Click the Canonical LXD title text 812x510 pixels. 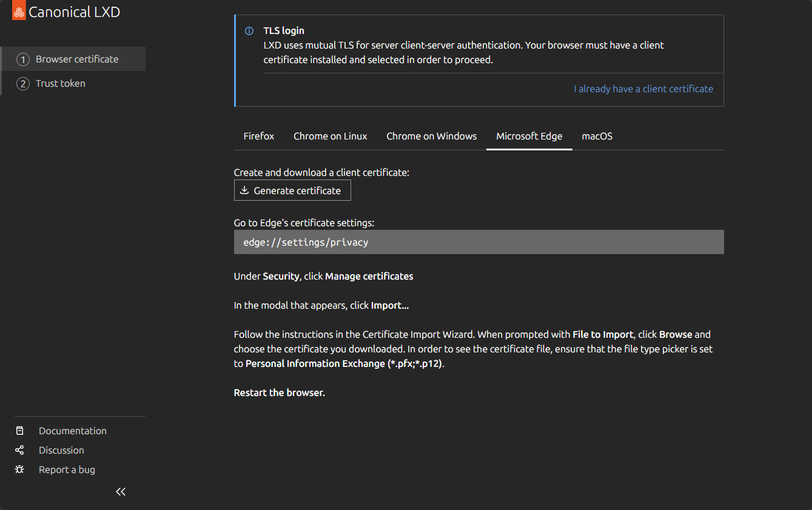[75, 12]
